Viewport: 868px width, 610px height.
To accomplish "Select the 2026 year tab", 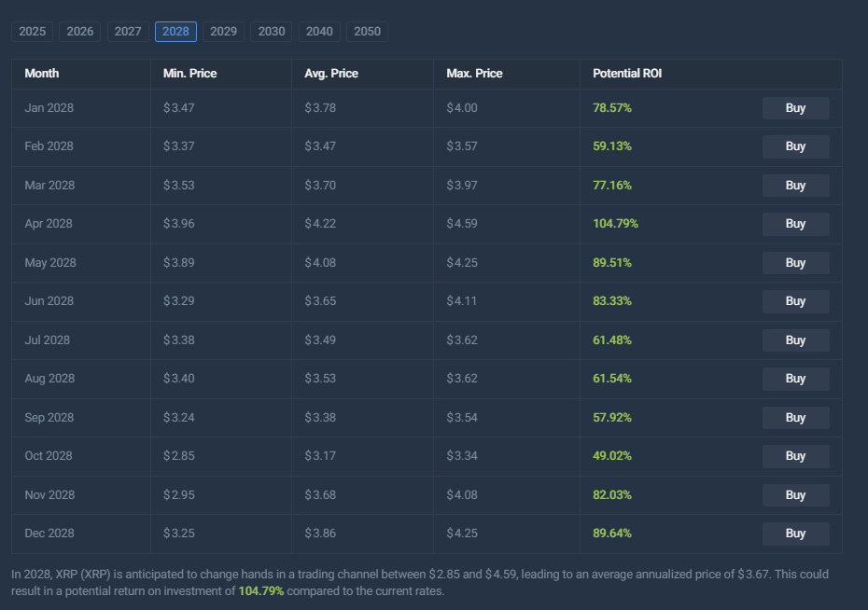I will tap(80, 32).
